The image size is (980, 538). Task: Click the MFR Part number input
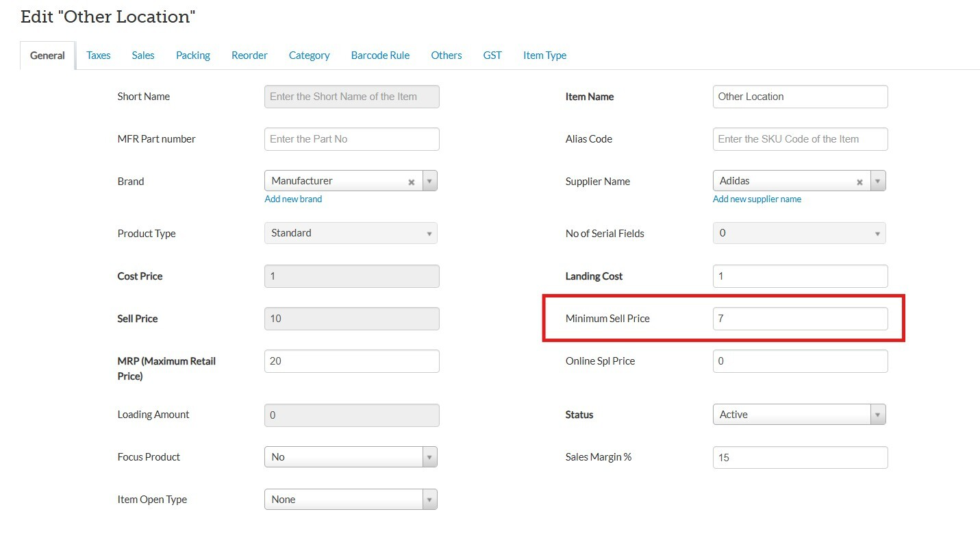click(x=351, y=139)
